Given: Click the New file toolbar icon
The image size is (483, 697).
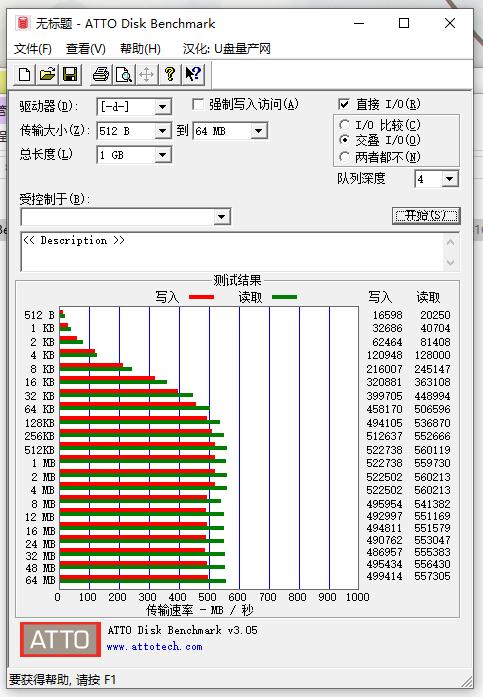Looking at the screenshot, I should pyautogui.click(x=24, y=74).
